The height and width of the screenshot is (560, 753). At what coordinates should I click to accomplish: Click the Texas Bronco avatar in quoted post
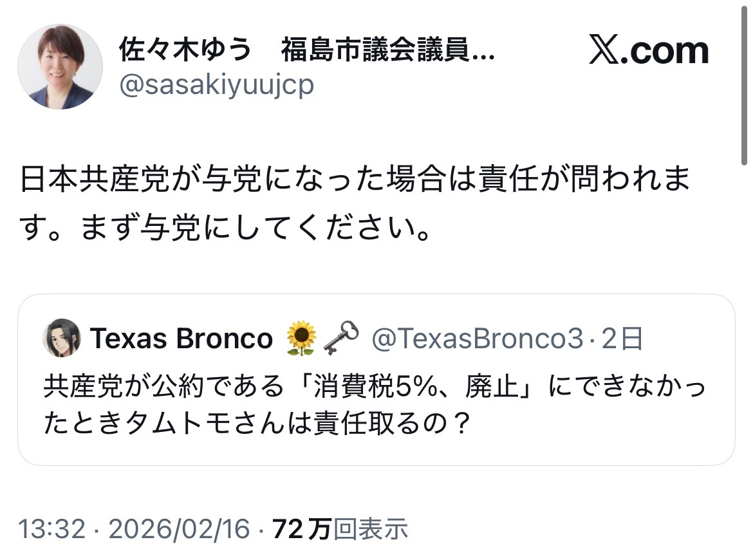coord(62,337)
